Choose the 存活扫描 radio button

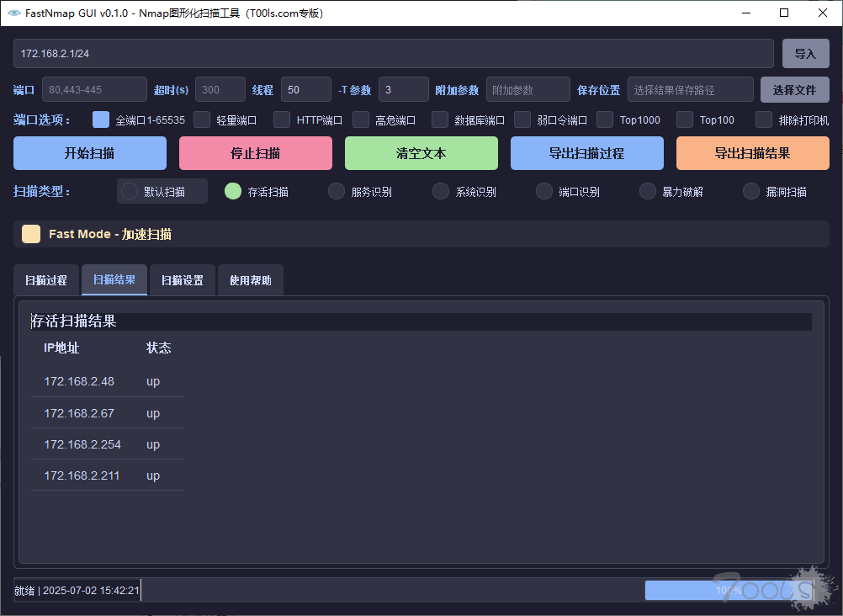click(233, 191)
